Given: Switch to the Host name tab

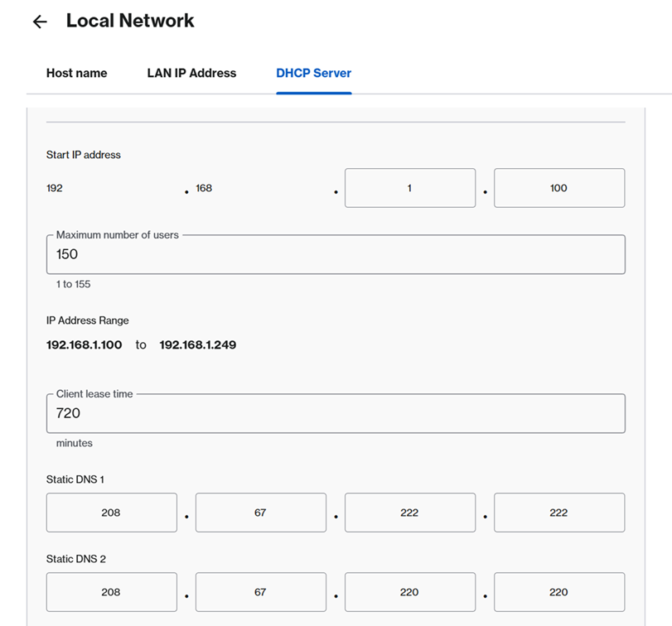Looking at the screenshot, I should tap(76, 73).
